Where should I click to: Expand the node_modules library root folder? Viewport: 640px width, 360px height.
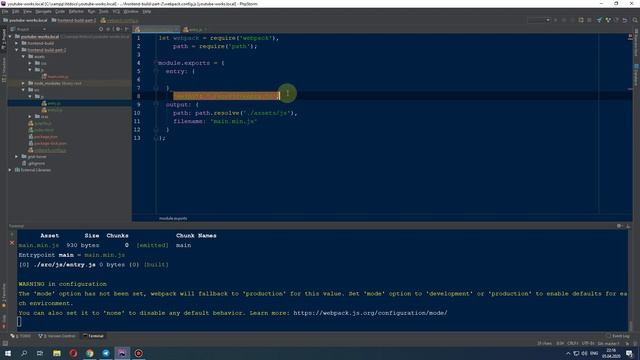pos(24,83)
